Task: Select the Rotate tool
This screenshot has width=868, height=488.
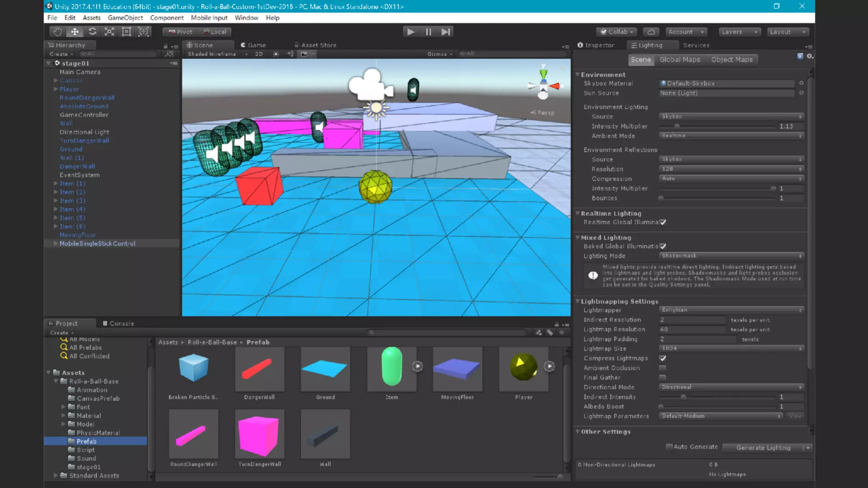Action: tap(92, 32)
